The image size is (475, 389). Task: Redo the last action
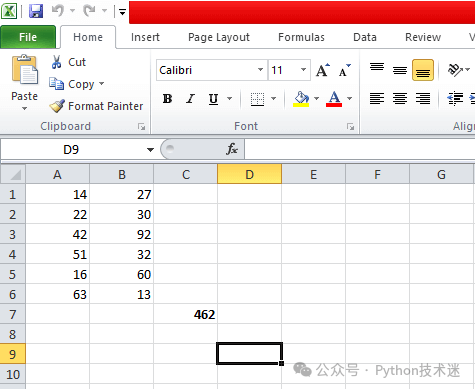[x=90, y=11]
